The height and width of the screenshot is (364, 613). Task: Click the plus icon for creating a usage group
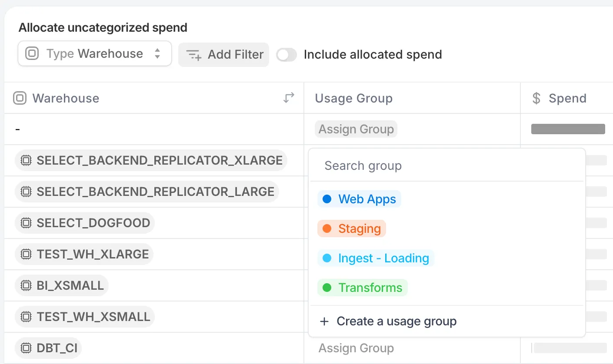324,321
